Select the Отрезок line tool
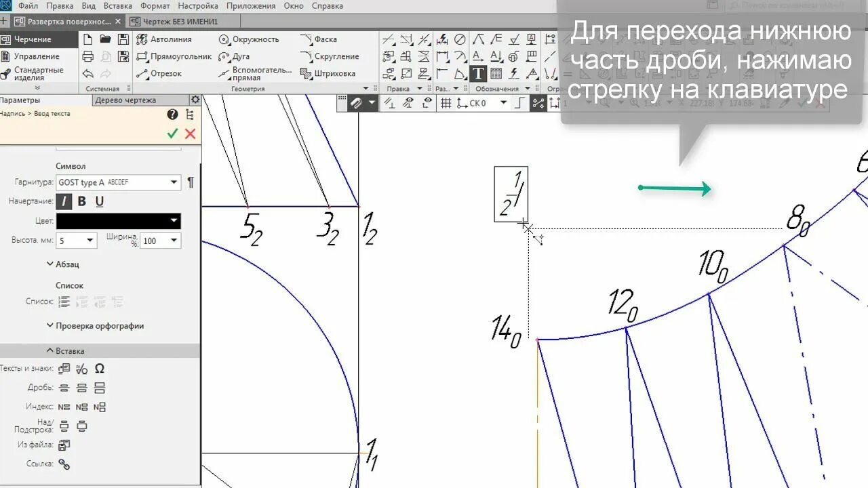Viewport: 868px width, 488px height. [x=159, y=73]
